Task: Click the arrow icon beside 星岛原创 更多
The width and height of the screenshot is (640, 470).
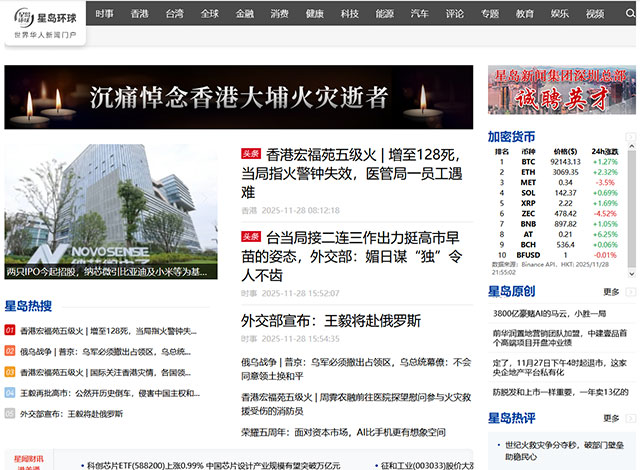Action: tap(629, 291)
